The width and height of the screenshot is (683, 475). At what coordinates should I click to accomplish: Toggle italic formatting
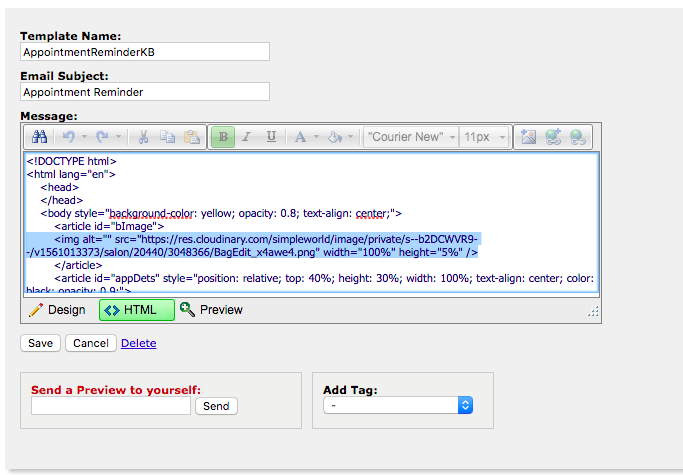pyautogui.click(x=247, y=137)
